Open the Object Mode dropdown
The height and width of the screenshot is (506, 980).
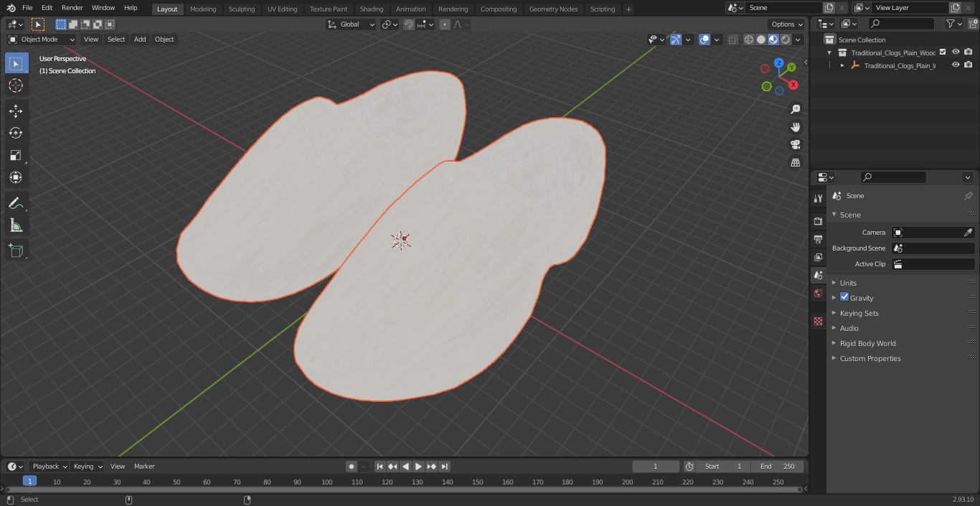(x=42, y=39)
